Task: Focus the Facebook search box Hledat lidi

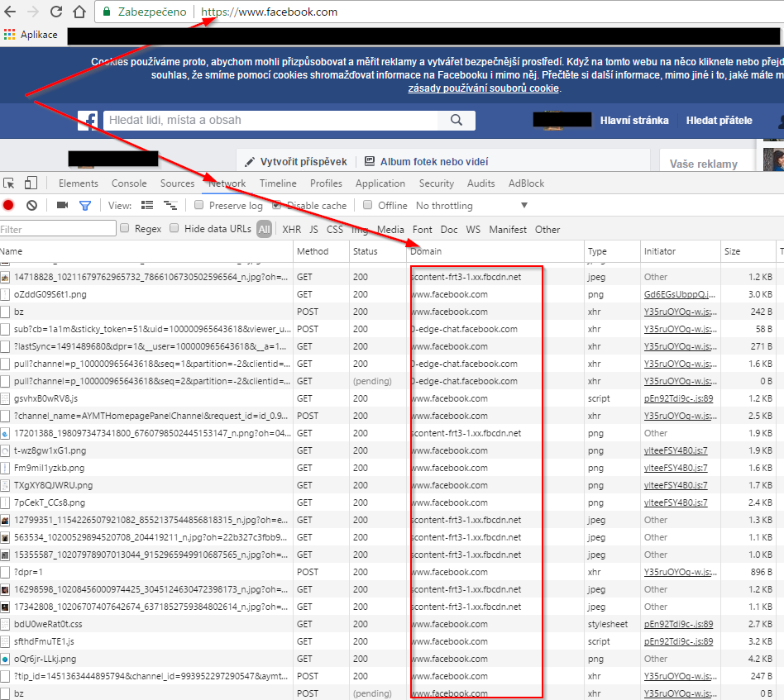Action: tap(270, 121)
